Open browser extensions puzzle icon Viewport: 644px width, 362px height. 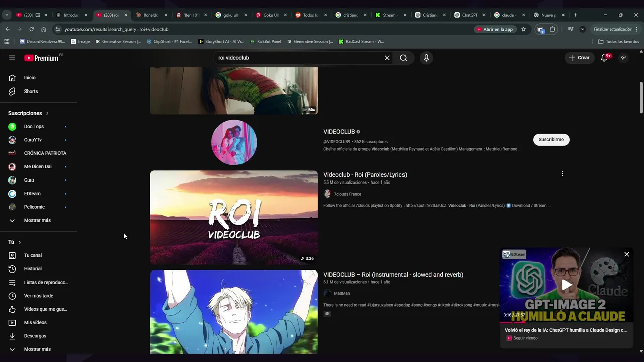click(x=552, y=29)
